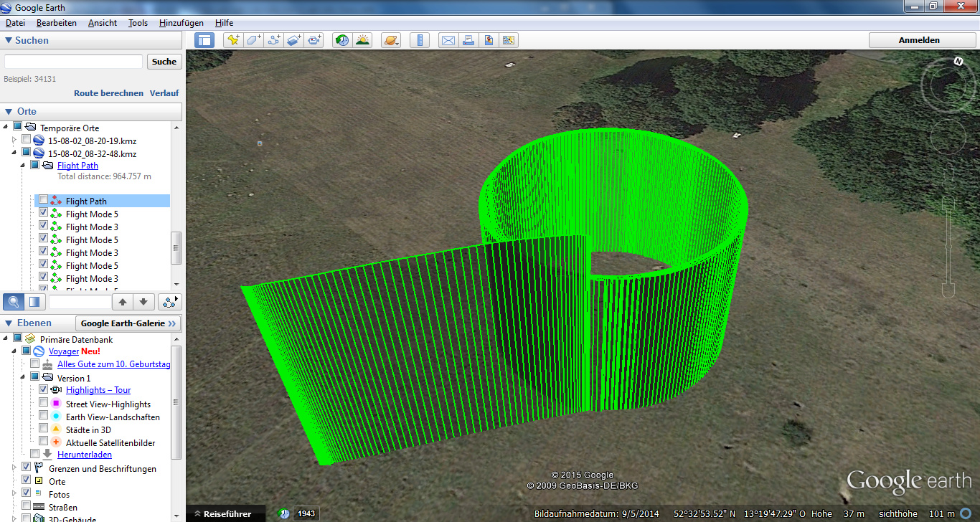
Task: Open the ruler measurement tool
Action: click(420, 40)
